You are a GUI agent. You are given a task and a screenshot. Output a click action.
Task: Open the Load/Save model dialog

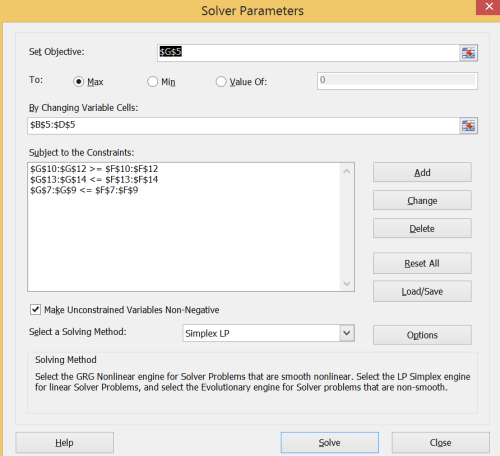point(422,291)
